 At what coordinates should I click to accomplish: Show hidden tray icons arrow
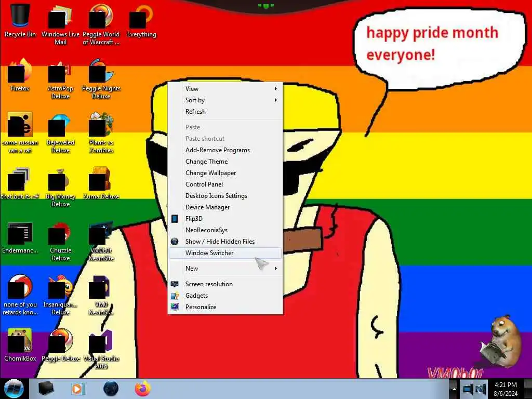click(454, 389)
